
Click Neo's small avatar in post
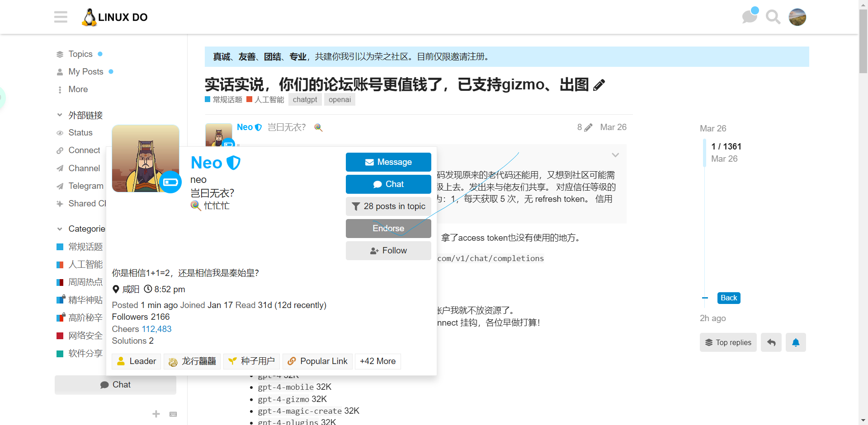[x=219, y=135]
